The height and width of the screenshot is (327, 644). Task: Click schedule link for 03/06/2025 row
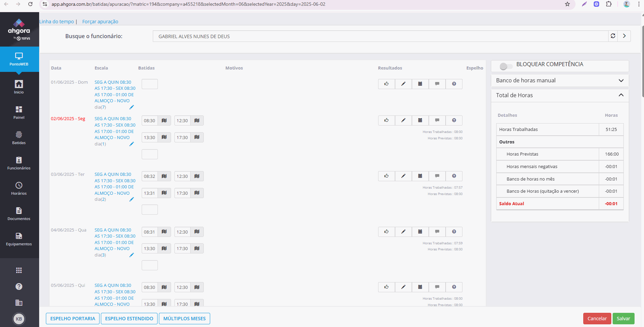115,184
